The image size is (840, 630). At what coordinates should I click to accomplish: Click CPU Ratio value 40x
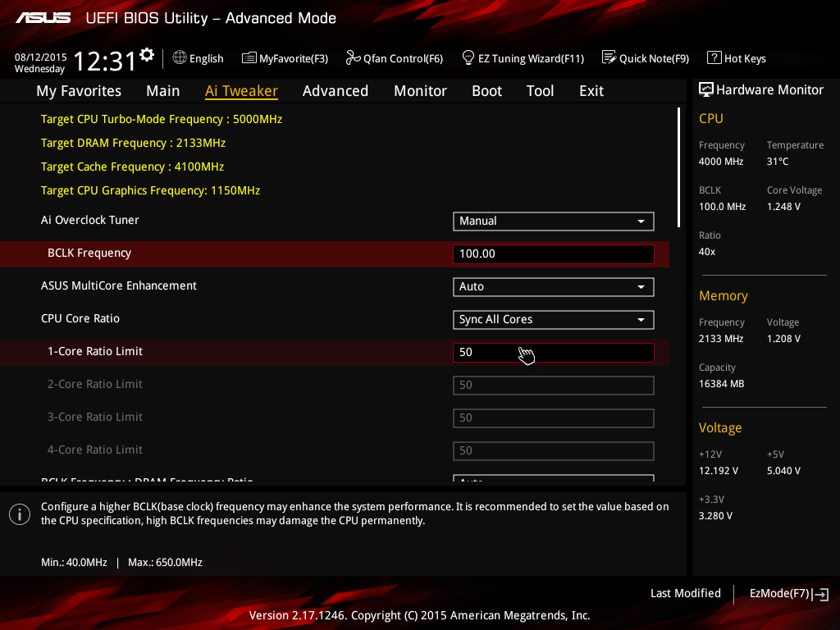[x=707, y=251]
